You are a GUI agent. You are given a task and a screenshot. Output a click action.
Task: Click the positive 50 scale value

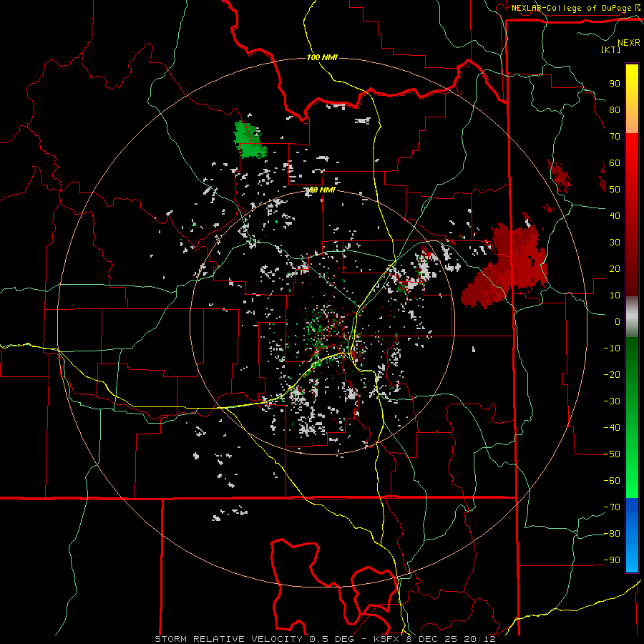pyautogui.click(x=615, y=190)
